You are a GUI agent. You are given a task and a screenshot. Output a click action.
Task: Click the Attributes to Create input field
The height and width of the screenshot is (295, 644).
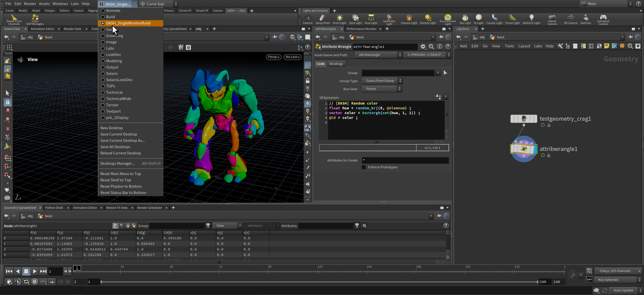[x=405, y=160]
